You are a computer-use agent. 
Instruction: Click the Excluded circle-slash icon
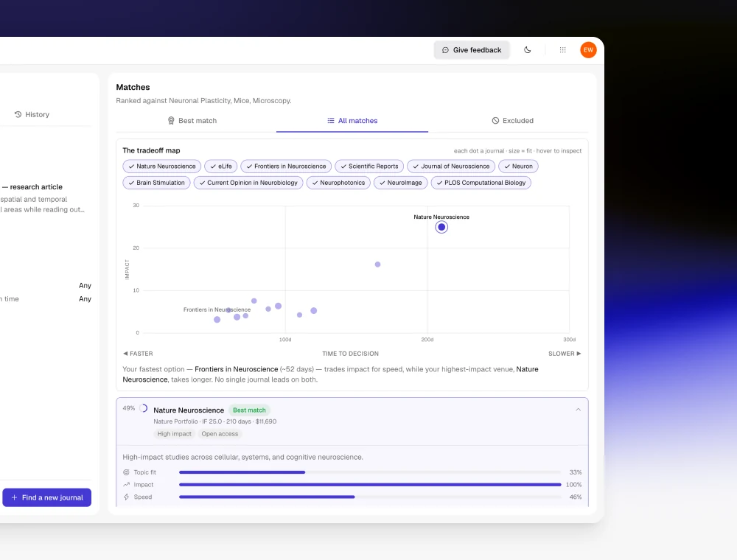[x=495, y=121]
